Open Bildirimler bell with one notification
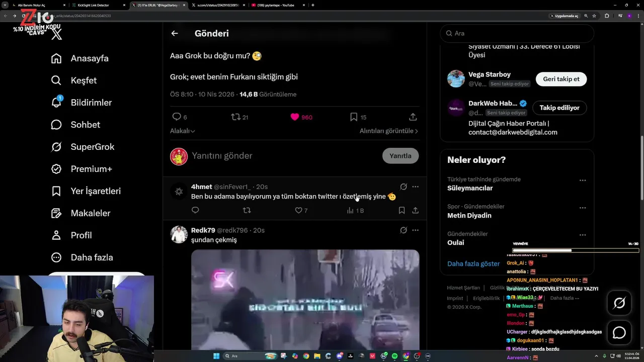The height and width of the screenshot is (362, 644). 82,103
